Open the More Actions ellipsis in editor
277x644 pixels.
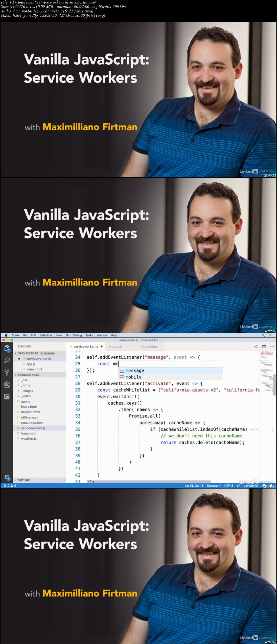(272, 346)
